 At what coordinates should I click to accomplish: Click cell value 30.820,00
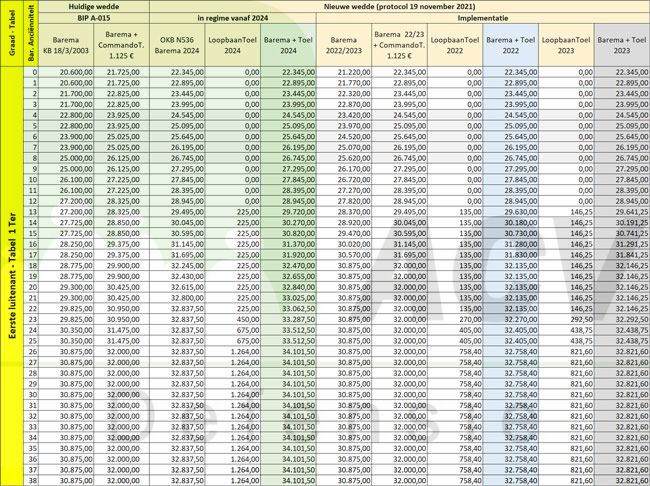(x=299, y=233)
